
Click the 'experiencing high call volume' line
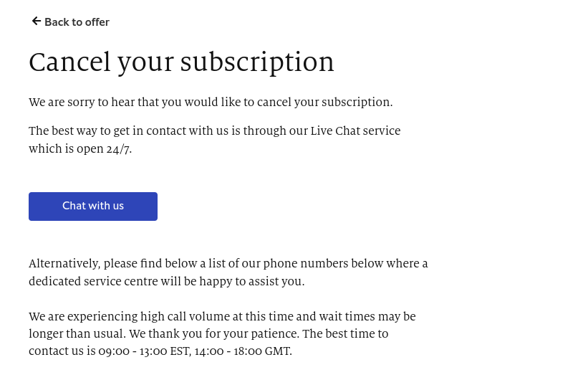[222, 316]
